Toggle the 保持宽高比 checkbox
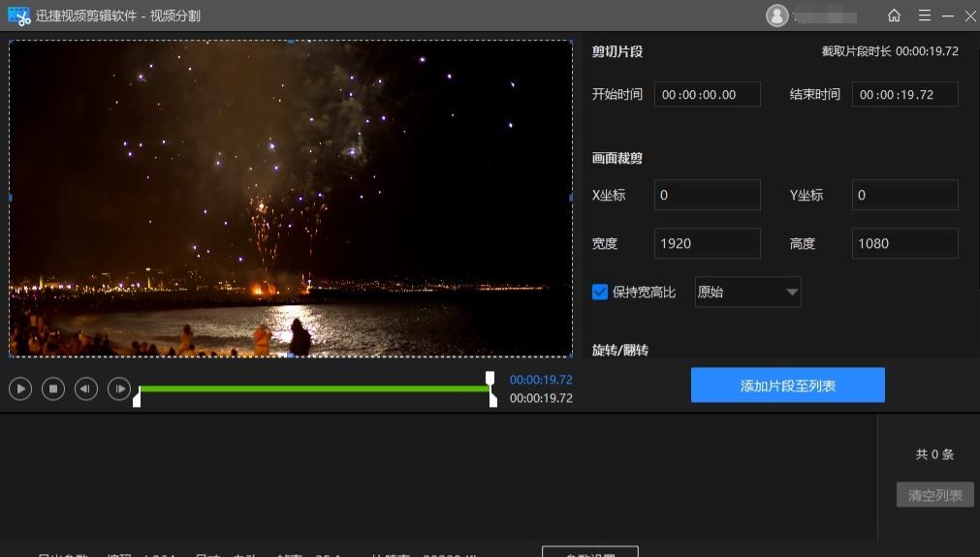Screen dimensions: 980x557 coord(600,292)
